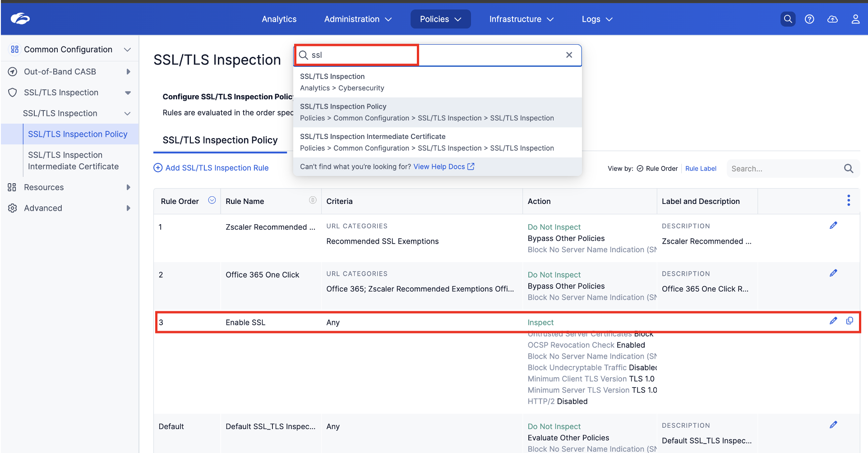Switch view to Rule Label
Viewport: 868px width, 453px height.
click(701, 168)
